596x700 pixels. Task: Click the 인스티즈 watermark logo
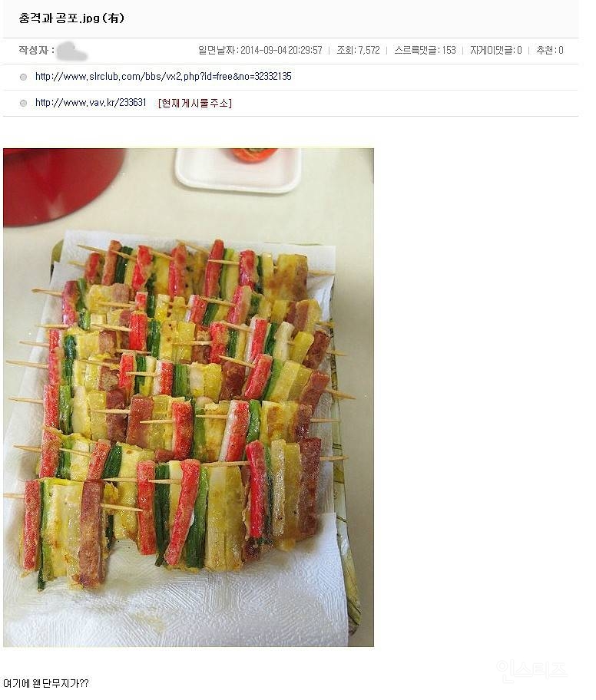tap(531, 671)
